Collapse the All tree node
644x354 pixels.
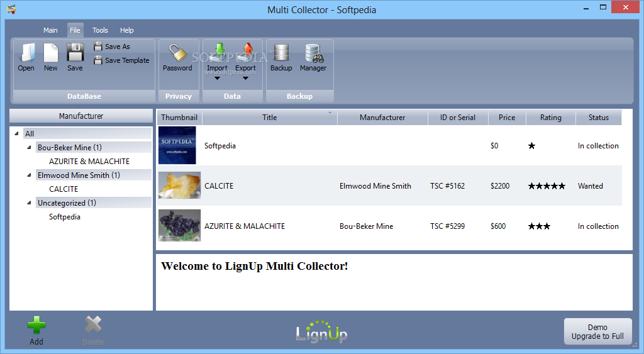click(17, 133)
